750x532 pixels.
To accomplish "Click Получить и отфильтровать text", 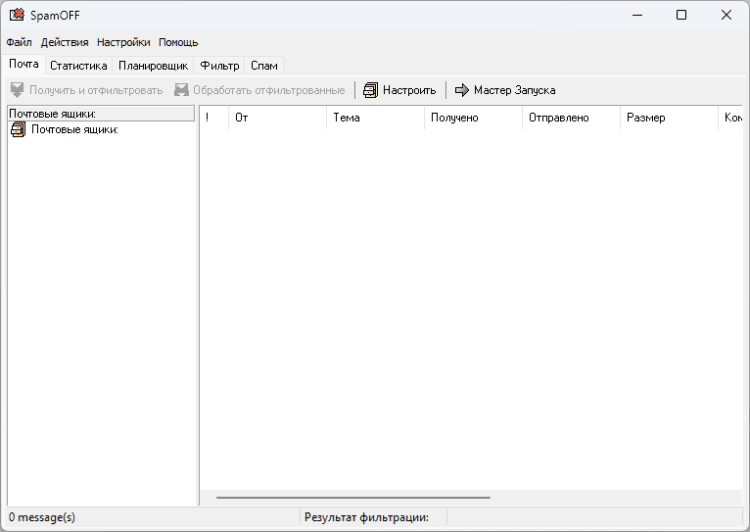I will pos(96,90).
